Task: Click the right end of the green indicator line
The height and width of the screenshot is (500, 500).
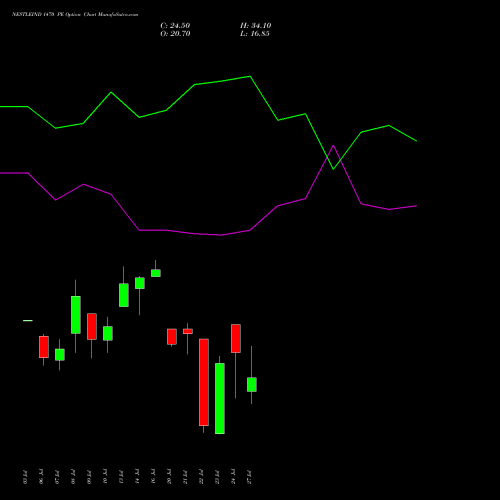Action: tap(416, 141)
